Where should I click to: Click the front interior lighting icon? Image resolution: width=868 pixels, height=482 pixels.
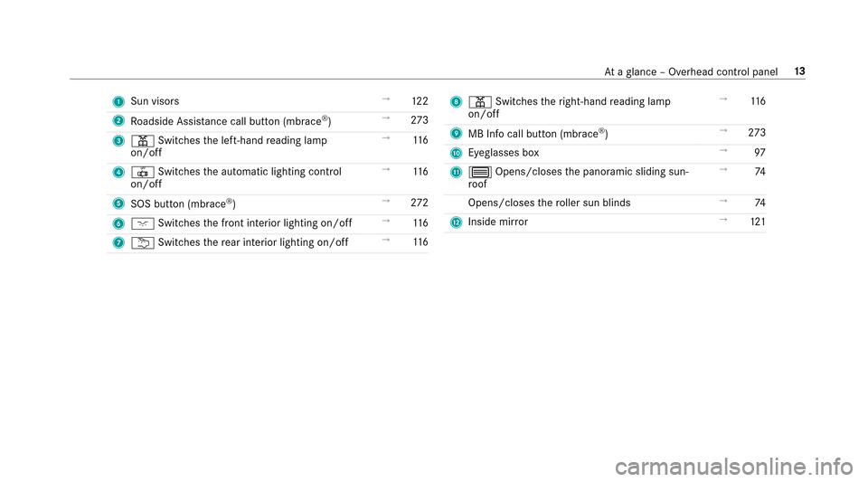point(142,223)
